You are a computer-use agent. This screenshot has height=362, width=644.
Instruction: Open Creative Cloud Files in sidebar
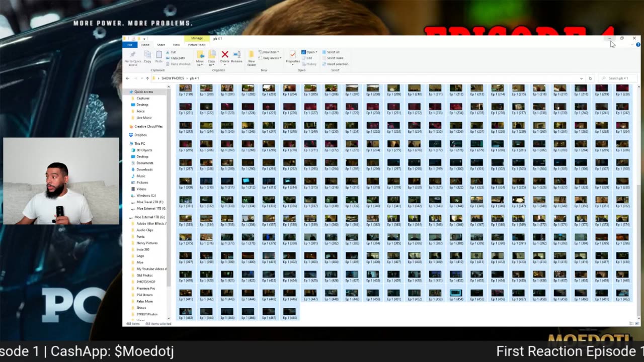click(x=146, y=126)
